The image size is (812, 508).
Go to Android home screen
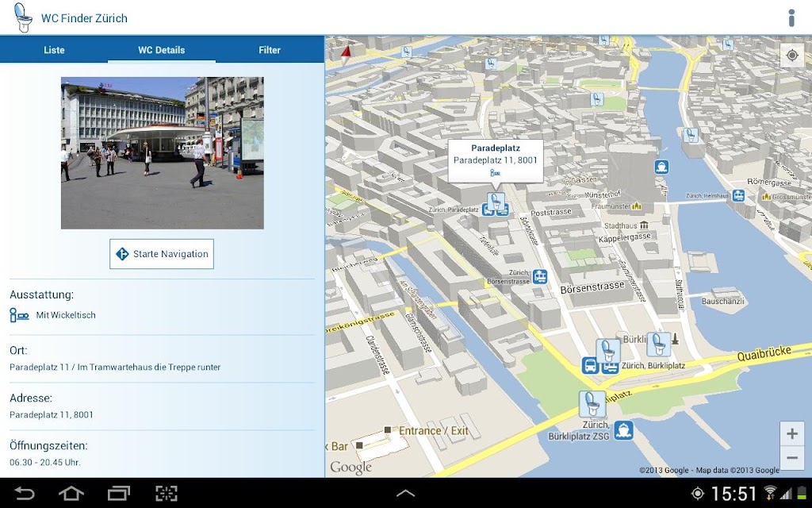coord(71,493)
